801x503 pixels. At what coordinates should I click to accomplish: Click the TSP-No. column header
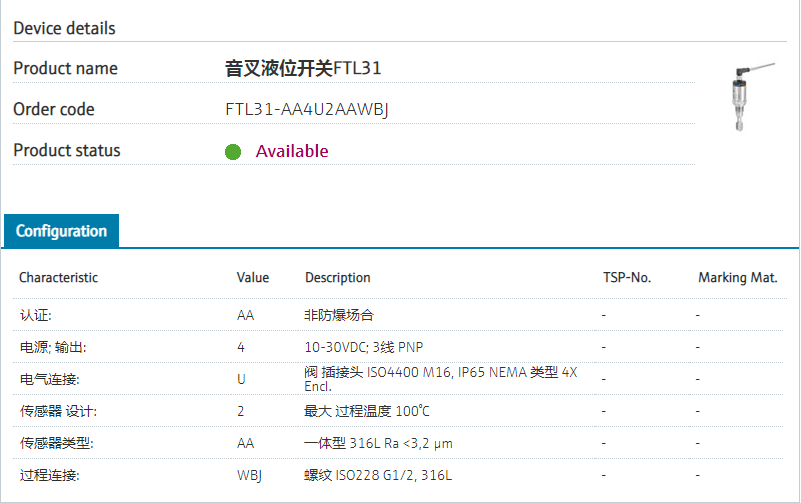tap(627, 277)
